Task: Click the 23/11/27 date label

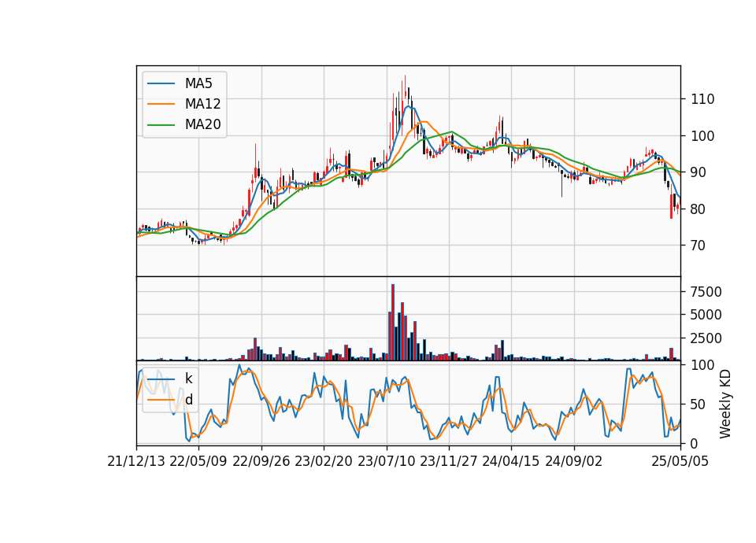Action: pyautogui.click(x=449, y=461)
